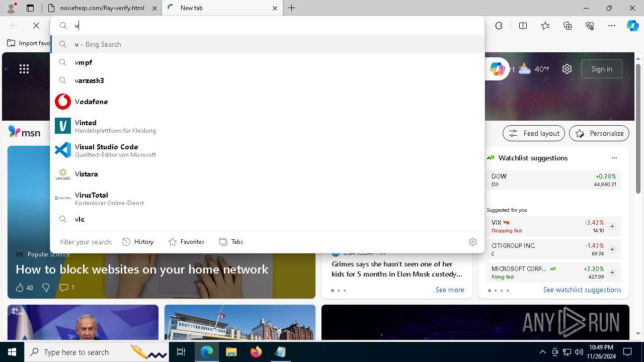Viewport: 644px width, 362px height.
Task: Open the MSN app launcher grid icon
Action: click(24, 69)
